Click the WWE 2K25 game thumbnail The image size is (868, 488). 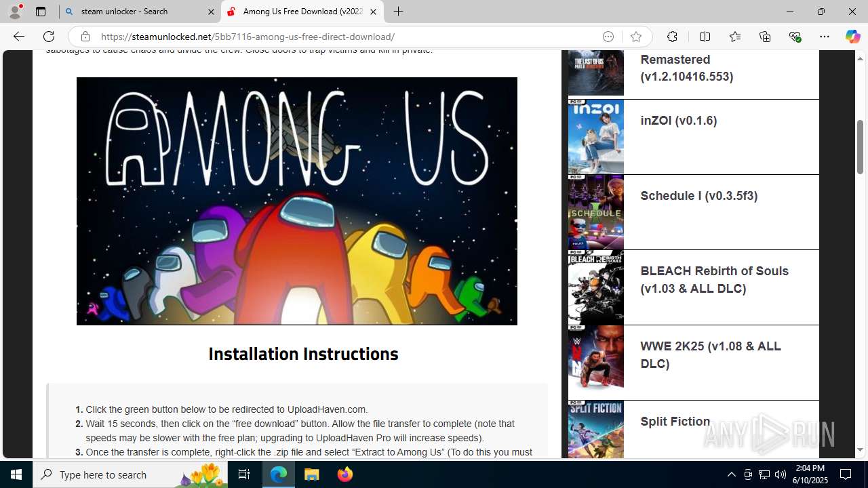point(596,363)
